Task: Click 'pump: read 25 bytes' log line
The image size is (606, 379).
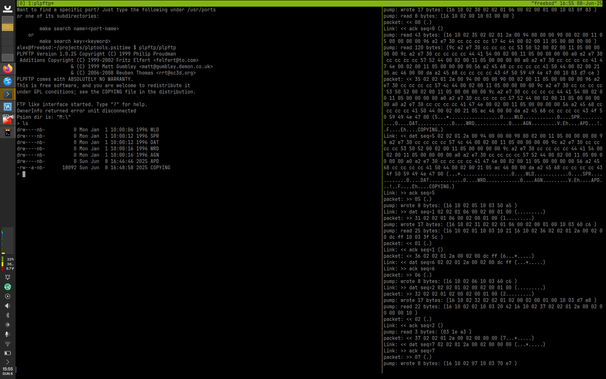Action: [x=493, y=234]
